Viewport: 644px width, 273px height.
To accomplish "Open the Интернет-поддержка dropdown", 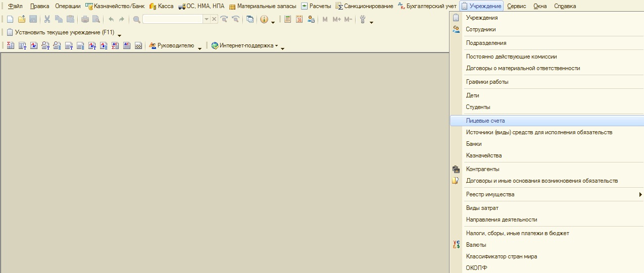I will tap(244, 45).
